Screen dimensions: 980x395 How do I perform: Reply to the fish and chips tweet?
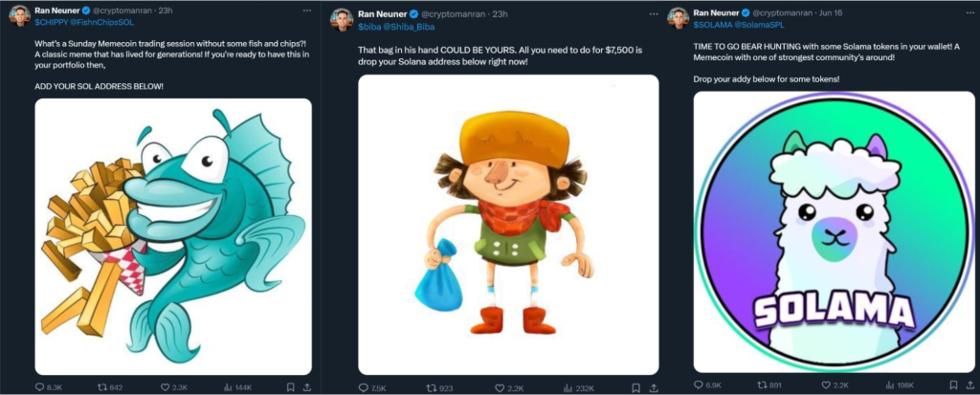[39, 386]
